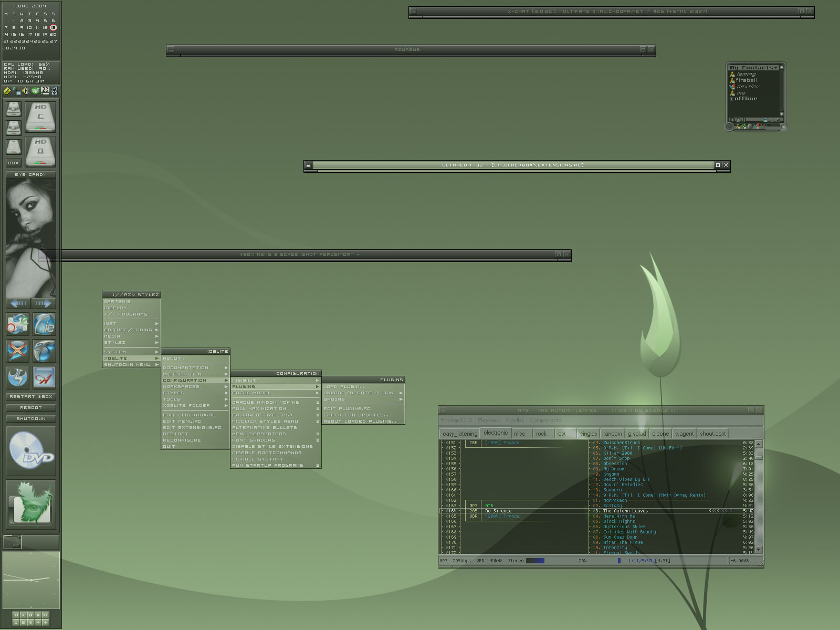Toggle Full Maximization option
The width and height of the screenshot is (840, 630).
tap(276, 408)
